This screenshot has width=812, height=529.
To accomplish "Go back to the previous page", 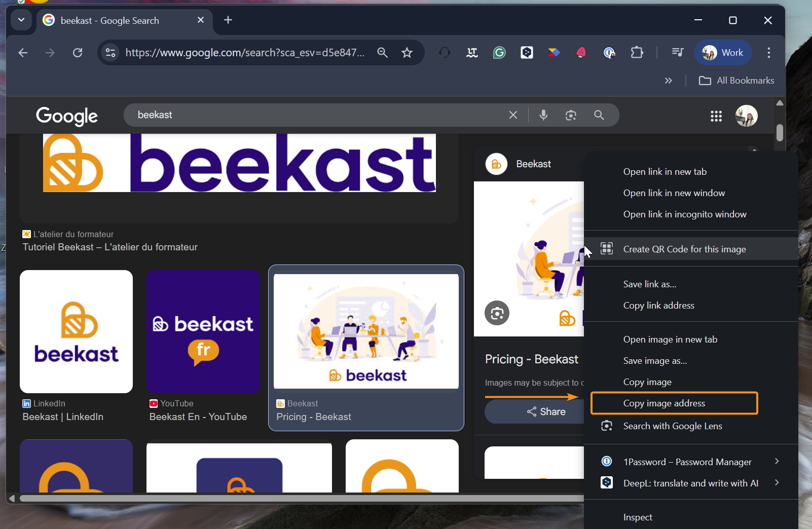I will [23, 53].
